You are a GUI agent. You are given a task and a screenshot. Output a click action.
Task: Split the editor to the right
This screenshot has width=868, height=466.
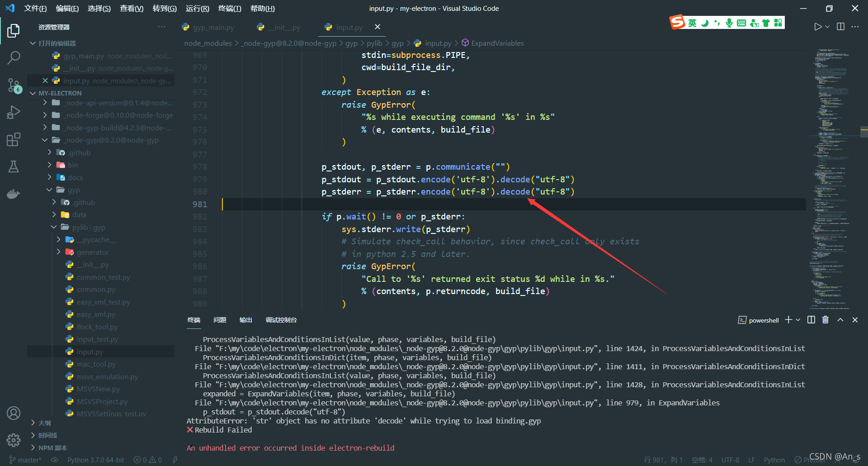pos(840,27)
